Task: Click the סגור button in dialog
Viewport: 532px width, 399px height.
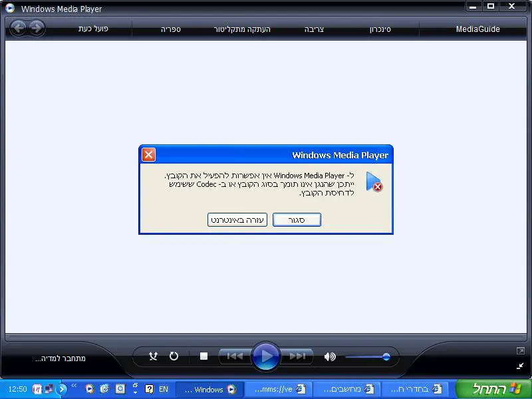Action: [297, 220]
